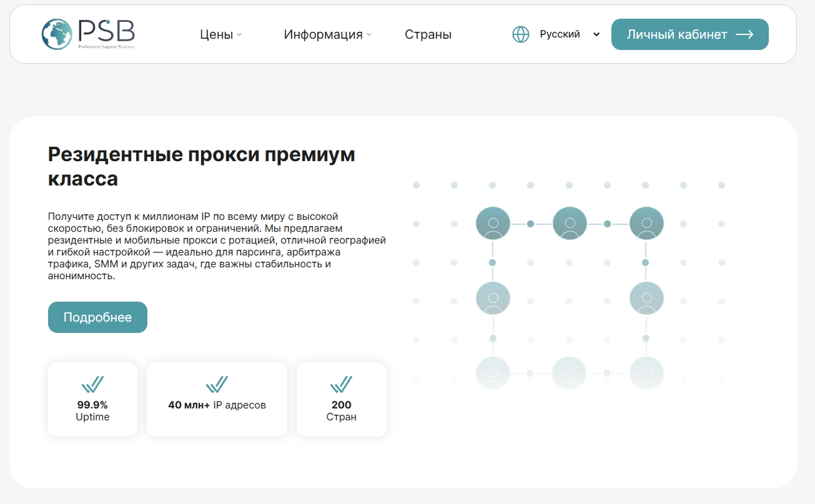Open Личный кабинет
This screenshot has height=504, width=815.
tap(689, 34)
